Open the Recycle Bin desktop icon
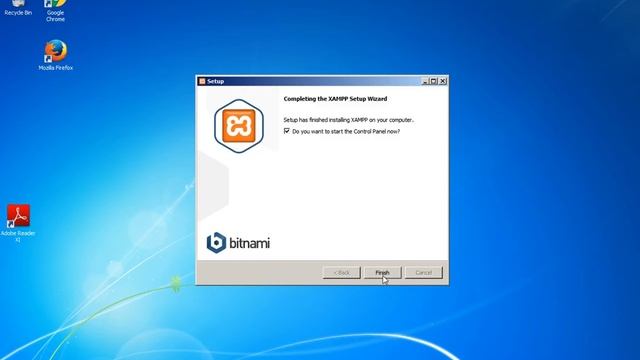The height and width of the screenshot is (360, 640). point(18,8)
